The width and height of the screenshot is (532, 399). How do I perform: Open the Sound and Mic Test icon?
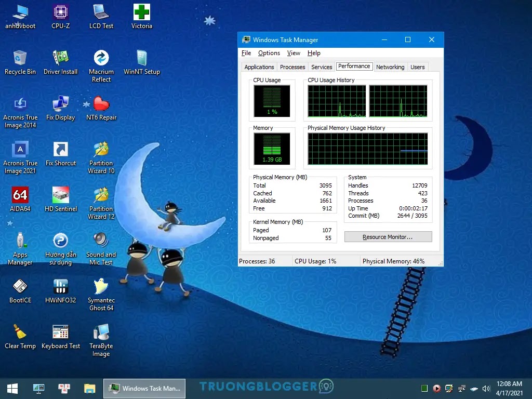101,250
